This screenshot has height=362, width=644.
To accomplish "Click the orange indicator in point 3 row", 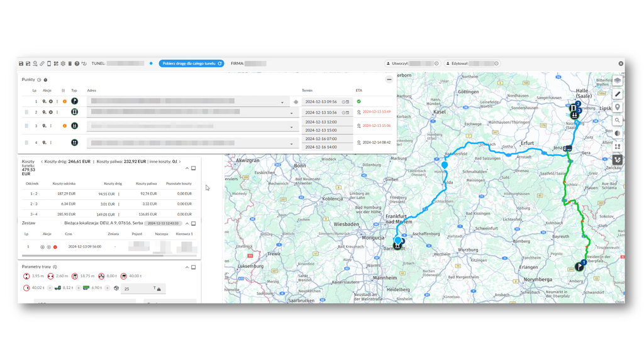I will tap(65, 126).
